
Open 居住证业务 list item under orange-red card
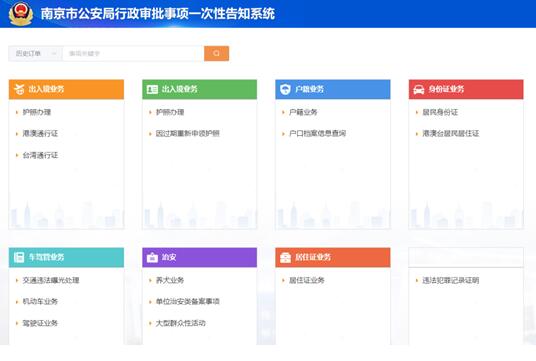307,280
